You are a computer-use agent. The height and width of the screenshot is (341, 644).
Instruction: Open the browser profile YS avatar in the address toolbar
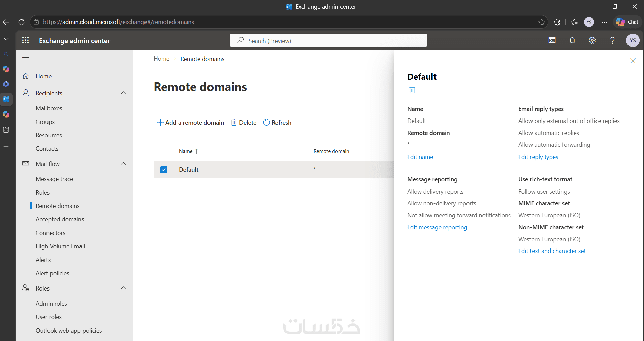click(589, 22)
